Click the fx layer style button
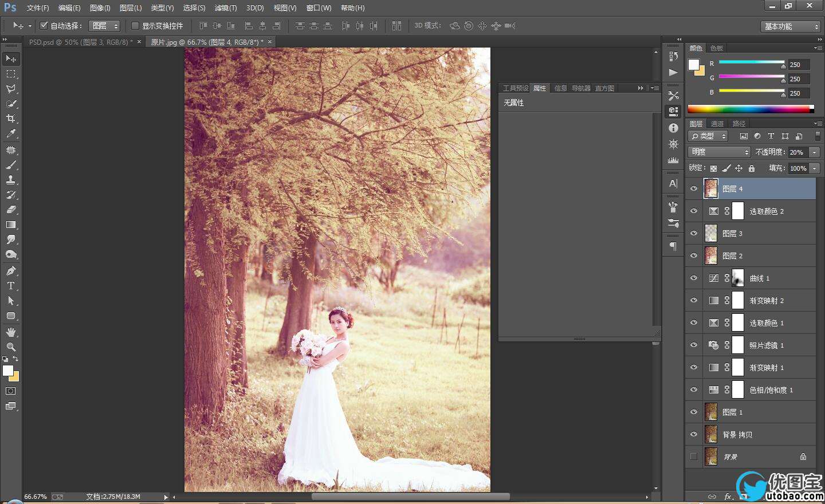This screenshot has height=504, width=825. tap(728, 497)
